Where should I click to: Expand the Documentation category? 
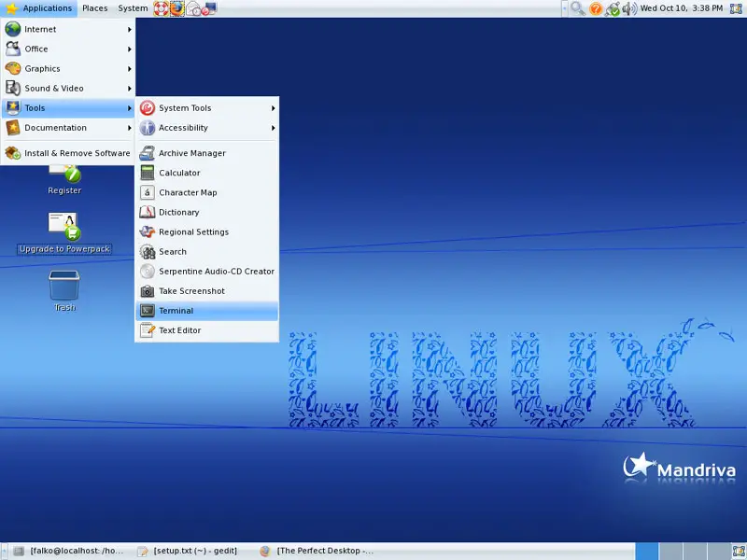pyautogui.click(x=67, y=128)
